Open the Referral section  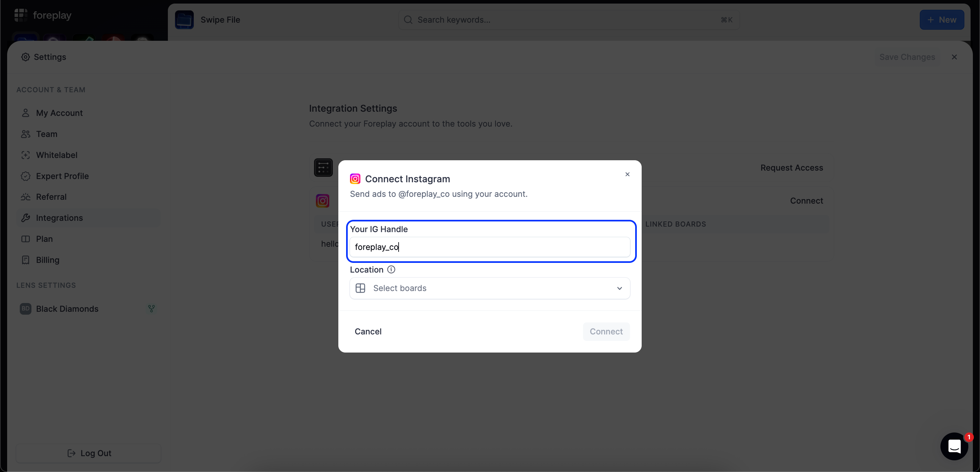pos(88,197)
